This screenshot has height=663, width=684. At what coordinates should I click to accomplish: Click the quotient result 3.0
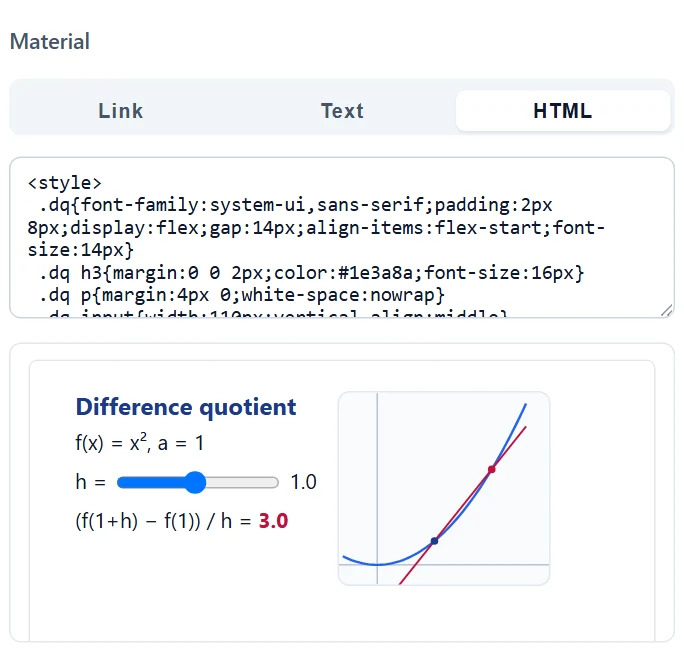(x=274, y=521)
